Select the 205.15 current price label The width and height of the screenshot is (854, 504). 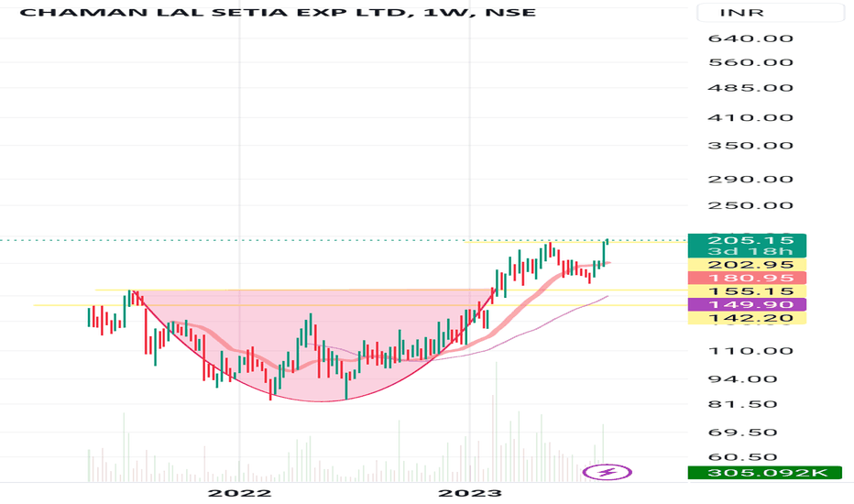coord(747,240)
